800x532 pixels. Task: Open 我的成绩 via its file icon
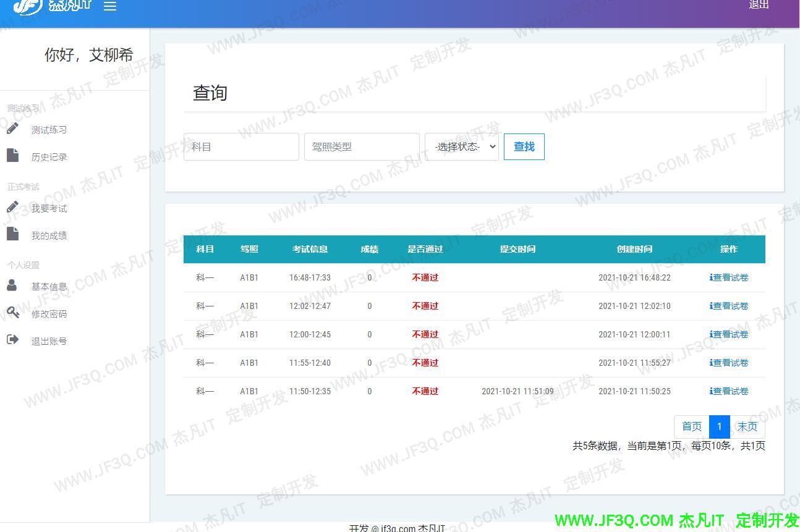(14, 235)
